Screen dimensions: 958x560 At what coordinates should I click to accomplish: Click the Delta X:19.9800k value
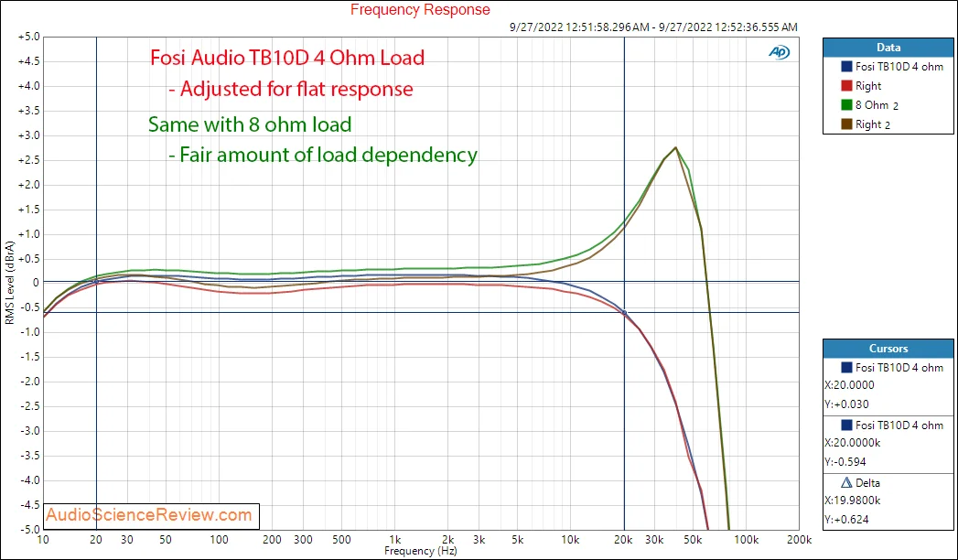pos(852,501)
